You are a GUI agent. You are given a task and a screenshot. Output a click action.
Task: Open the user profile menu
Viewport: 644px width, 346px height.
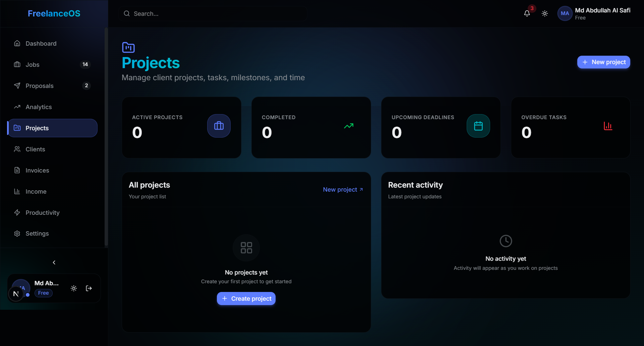point(594,13)
